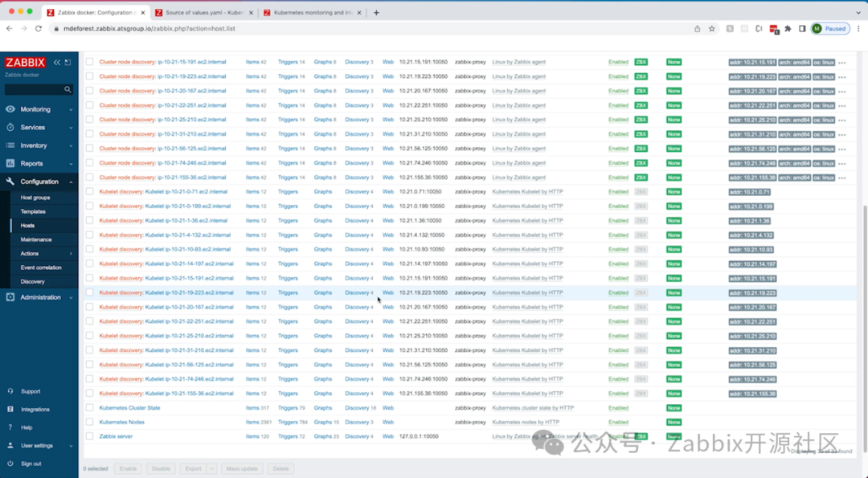
Task: Open Event correlation menu item
Action: tap(41, 268)
